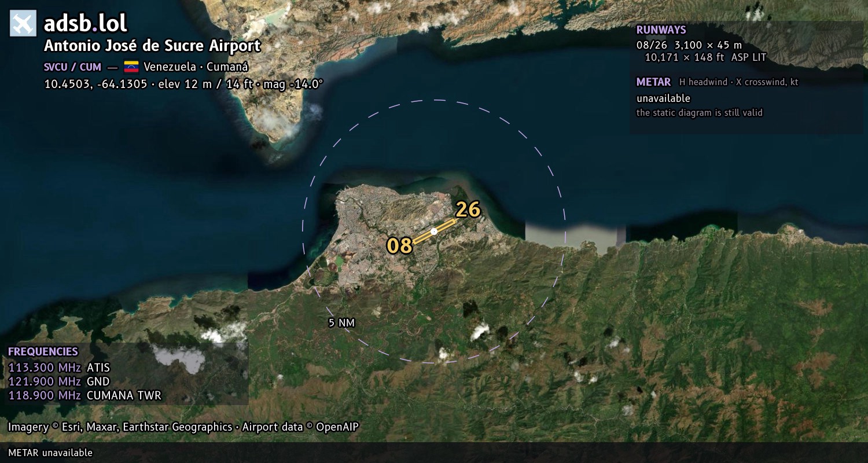The width and height of the screenshot is (868, 463).
Task: Click the FREQUENCIES section heading
Action: click(43, 352)
